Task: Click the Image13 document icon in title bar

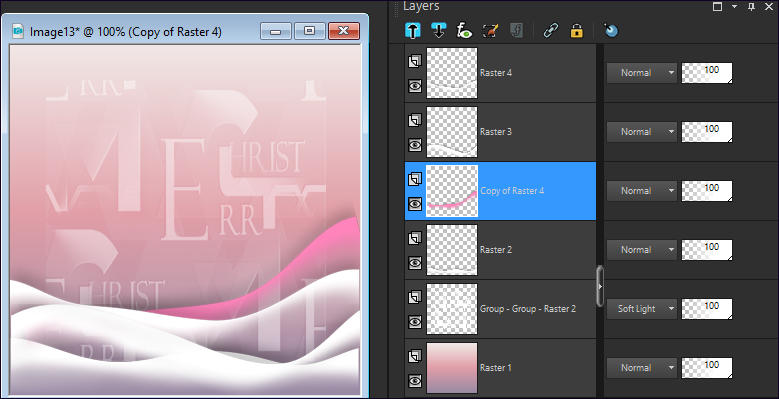Action: click(18, 31)
